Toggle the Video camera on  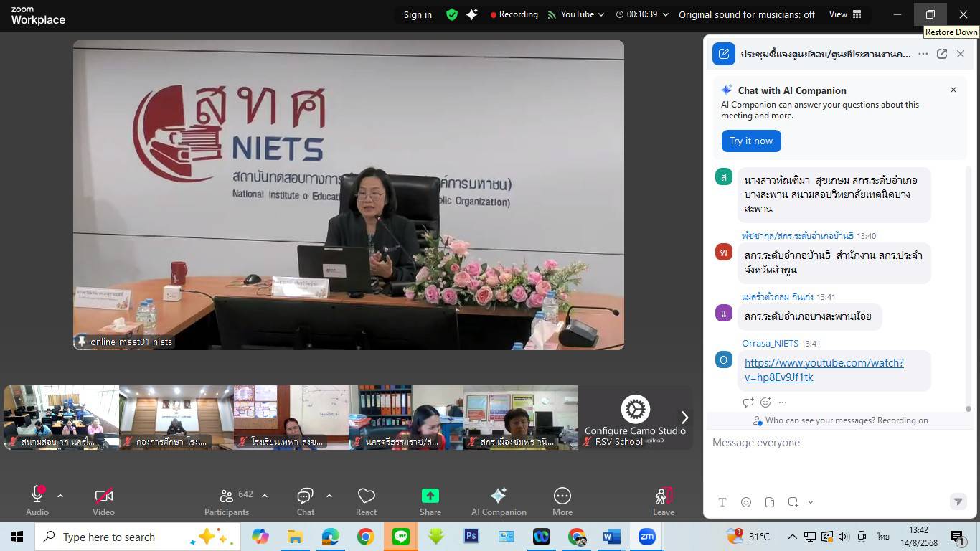(x=103, y=495)
